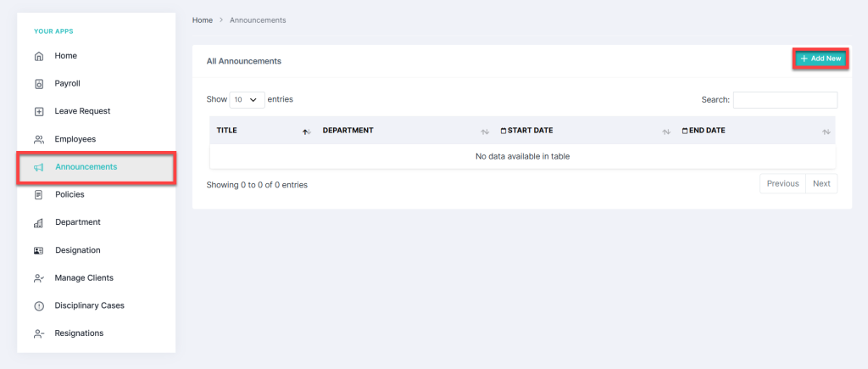Sort table by DEPARTMENT sort arrows
The width and height of the screenshot is (868, 369).
click(485, 131)
